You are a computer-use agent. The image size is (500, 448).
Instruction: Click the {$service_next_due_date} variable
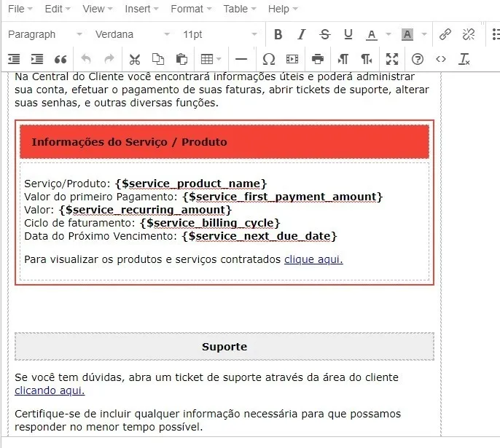click(x=259, y=236)
